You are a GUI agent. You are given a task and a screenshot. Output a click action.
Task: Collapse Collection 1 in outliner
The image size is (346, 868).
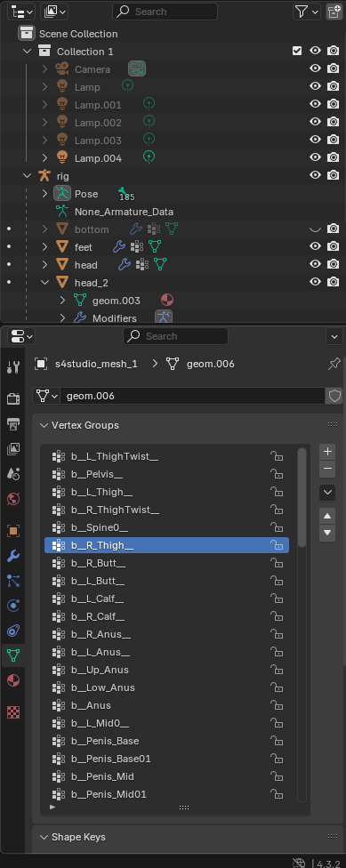[27, 52]
